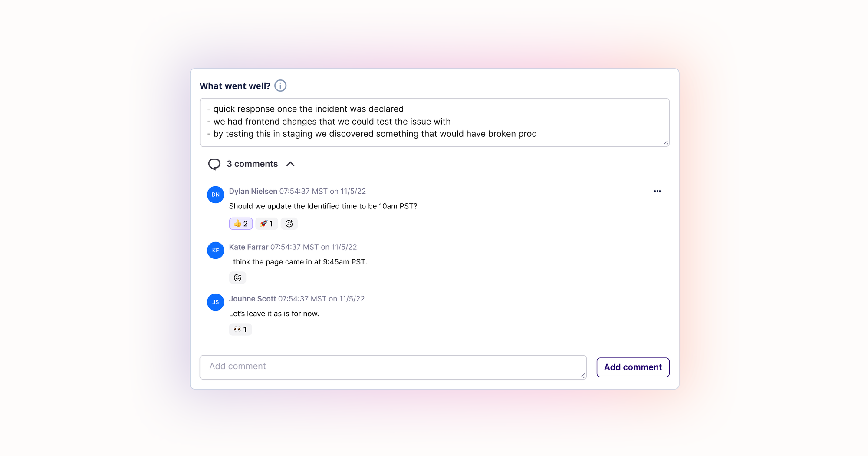This screenshot has height=456, width=868.
Task: Open the emoji picker on Dylan's comment
Action: 289,223
